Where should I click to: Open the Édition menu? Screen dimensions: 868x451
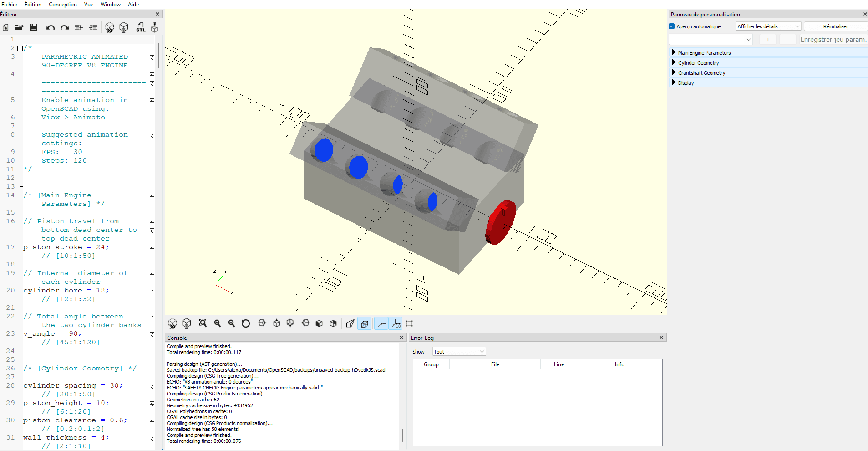[33, 5]
